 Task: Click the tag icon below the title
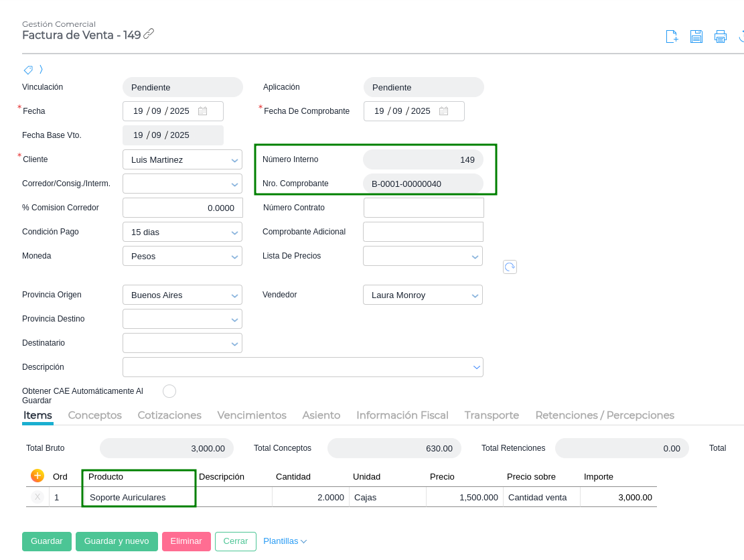tap(28, 70)
